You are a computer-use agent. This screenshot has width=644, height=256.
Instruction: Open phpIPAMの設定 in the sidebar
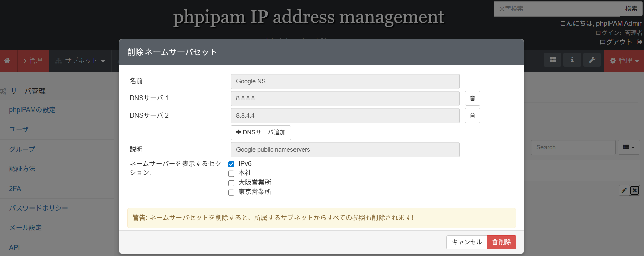click(x=32, y=110)
